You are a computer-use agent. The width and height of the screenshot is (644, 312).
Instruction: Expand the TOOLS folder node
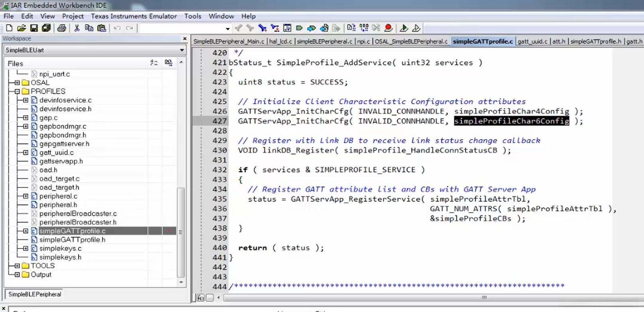click(17, 266)
